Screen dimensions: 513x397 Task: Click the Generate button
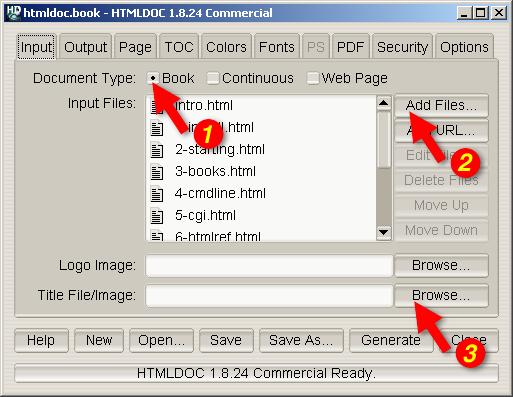click(x=391, y=340)
